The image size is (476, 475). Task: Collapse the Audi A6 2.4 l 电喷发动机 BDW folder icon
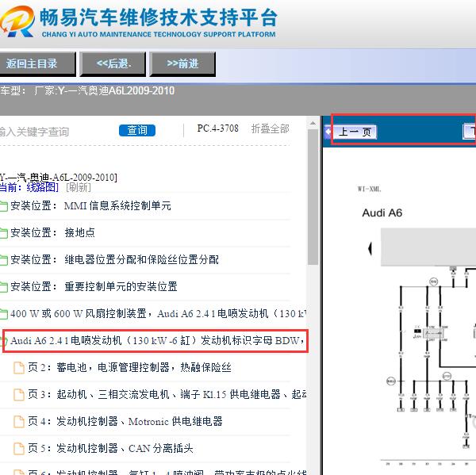(x=4, y=341)
